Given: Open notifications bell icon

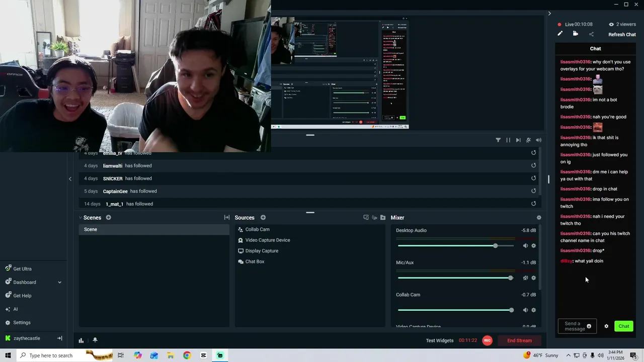Looking at the screenshot, I should (95, 340).
